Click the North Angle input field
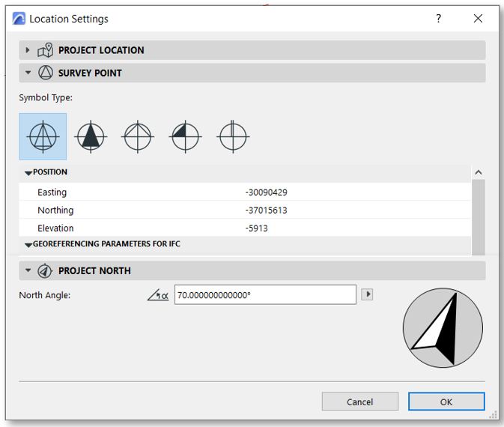504x427 pixels. pyautogui.click(x=265, y=295)
